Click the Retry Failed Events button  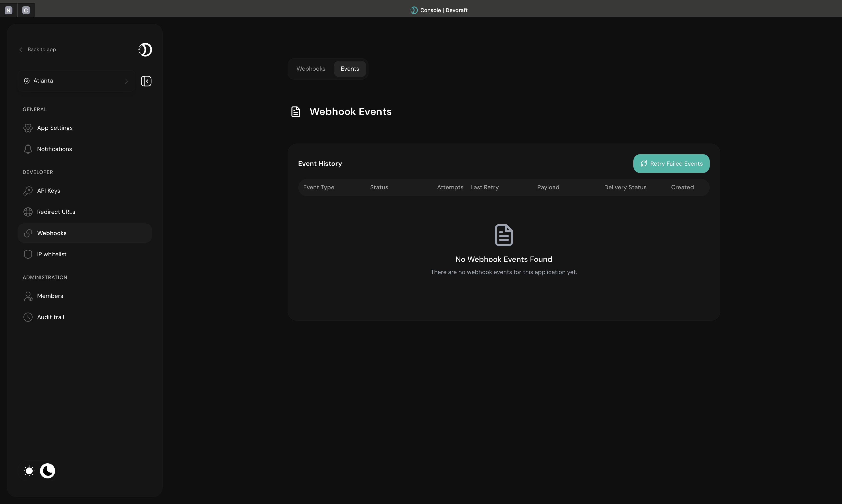[x=671, y=163]
